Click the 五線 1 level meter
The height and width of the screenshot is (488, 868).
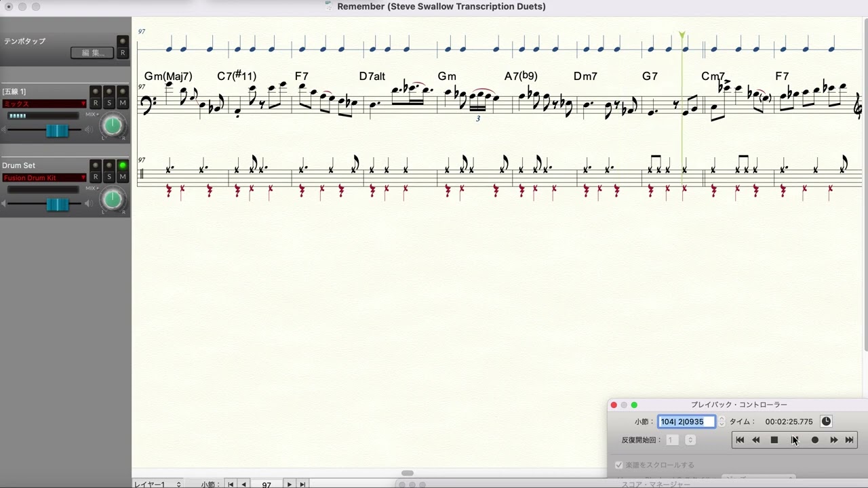point(45,116)
